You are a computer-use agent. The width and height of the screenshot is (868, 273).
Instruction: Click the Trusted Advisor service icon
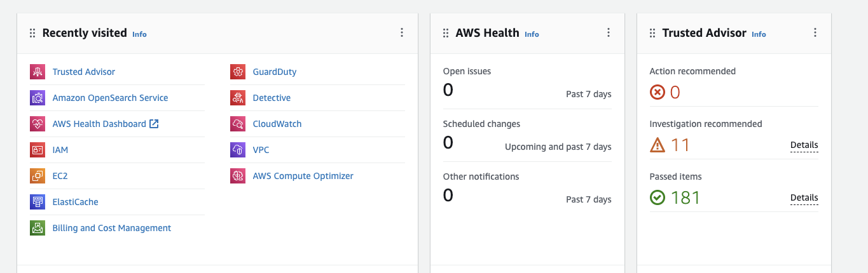pyautogui.click(x=38, y=72)
